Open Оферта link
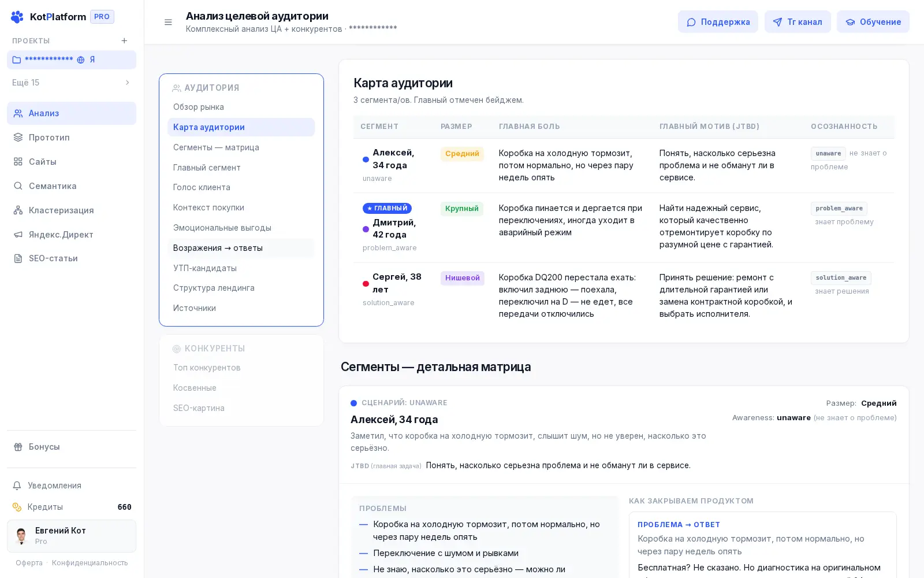924x578 pixels. pyautogui.click(x=29, y=563)
